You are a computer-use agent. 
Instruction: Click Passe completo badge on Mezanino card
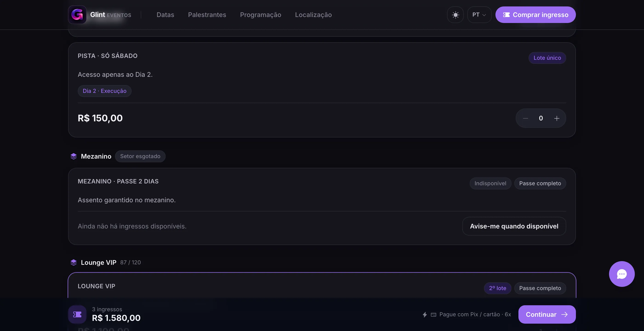(540, 183)
